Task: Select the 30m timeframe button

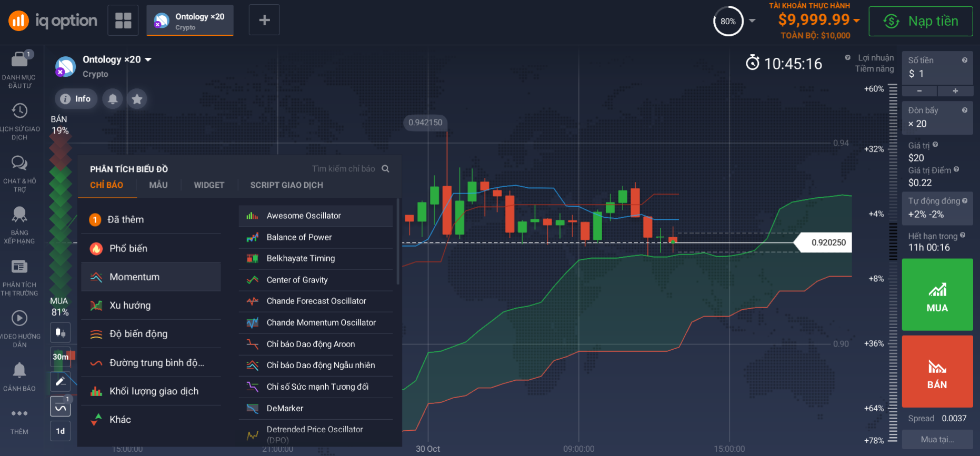Action: [61, 357]
